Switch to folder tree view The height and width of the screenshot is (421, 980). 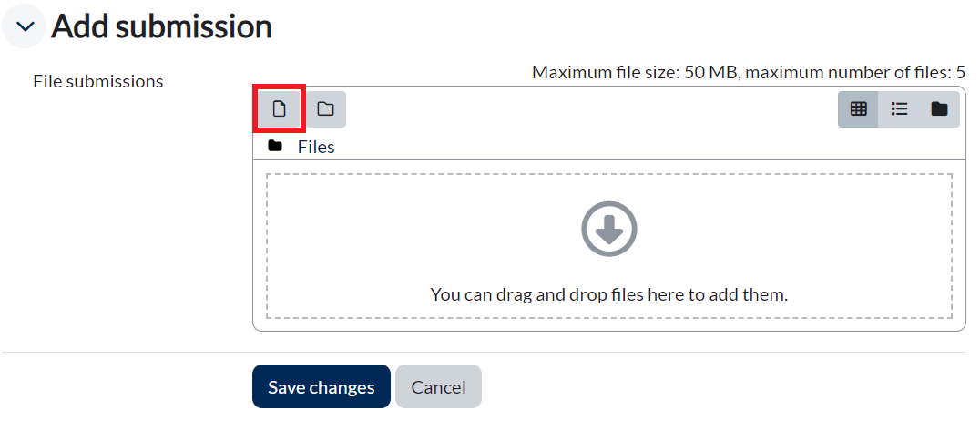939,109
